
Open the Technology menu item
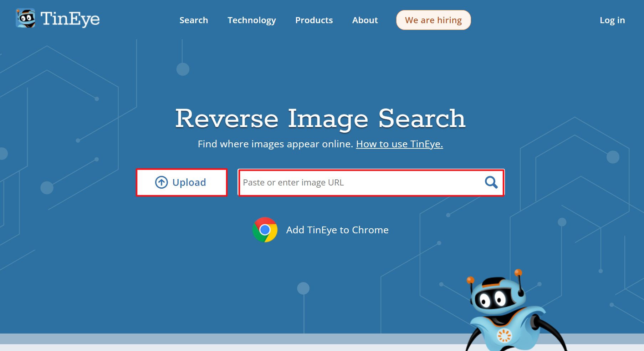(252, 20)
